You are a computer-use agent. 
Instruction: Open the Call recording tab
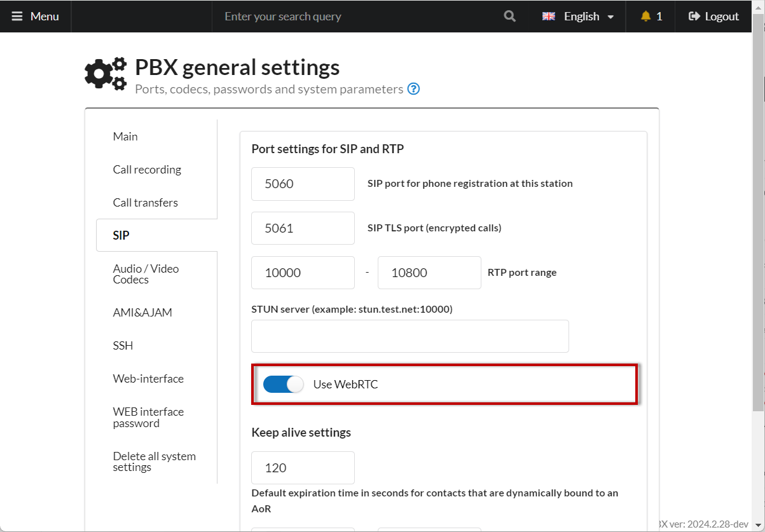[147, 170]
